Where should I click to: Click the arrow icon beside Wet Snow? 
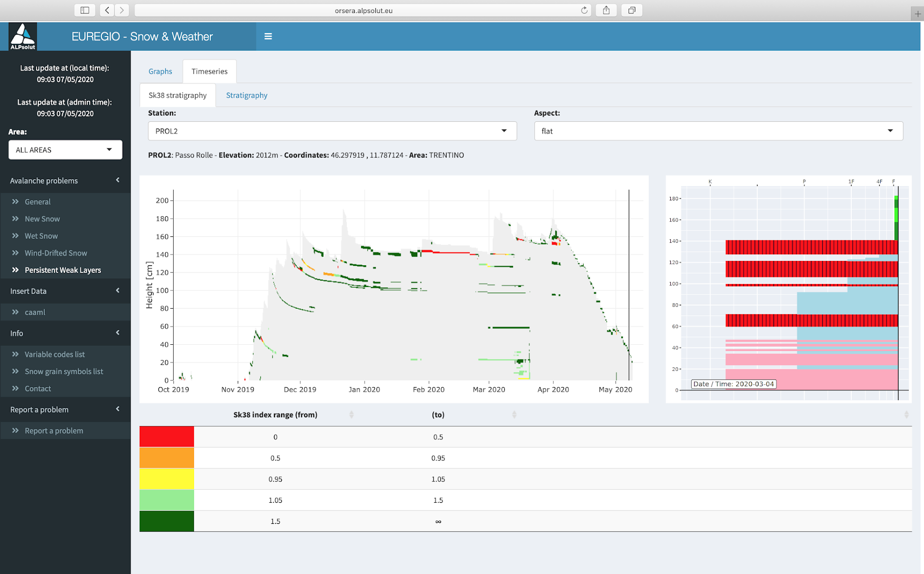point(15,235)
